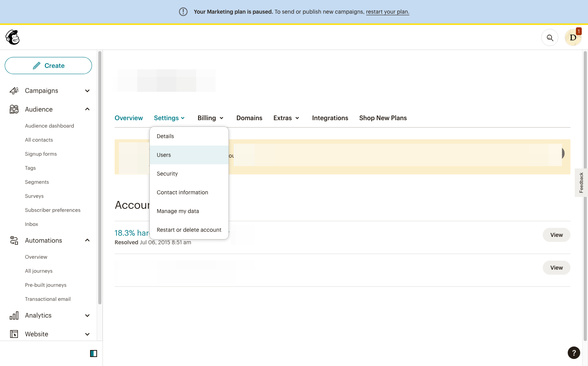Open the profile avatar menu

573,37
